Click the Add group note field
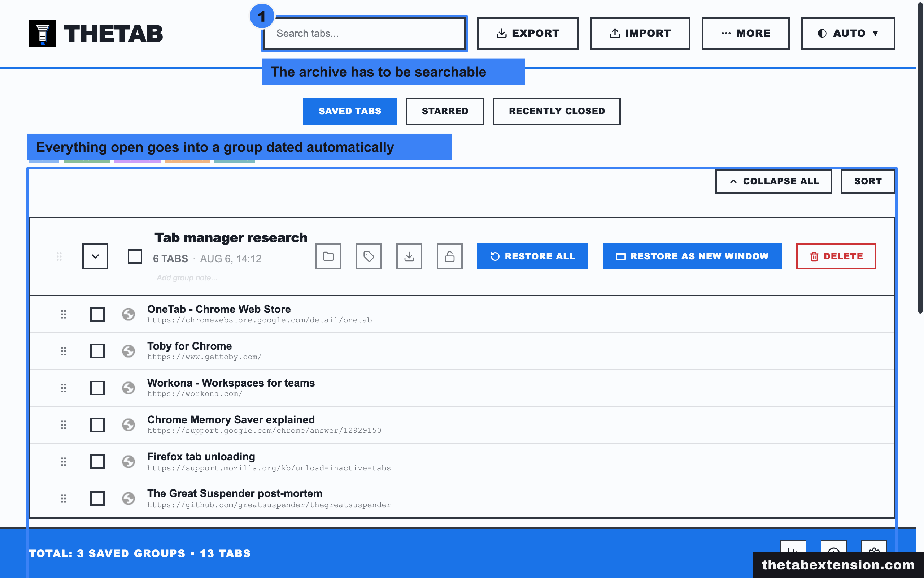 pos(187,278)
